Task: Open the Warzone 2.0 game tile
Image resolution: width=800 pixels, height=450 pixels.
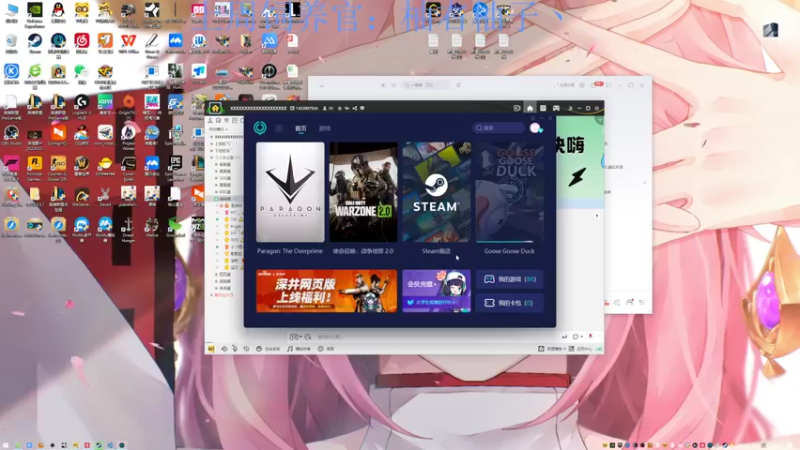Action: coord(363,192)
